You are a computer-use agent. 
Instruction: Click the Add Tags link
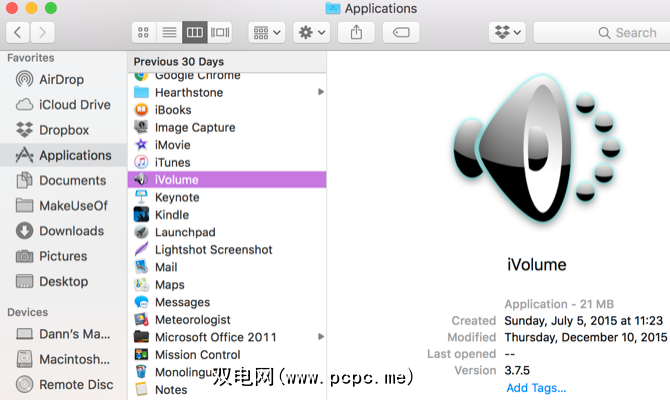536,388
